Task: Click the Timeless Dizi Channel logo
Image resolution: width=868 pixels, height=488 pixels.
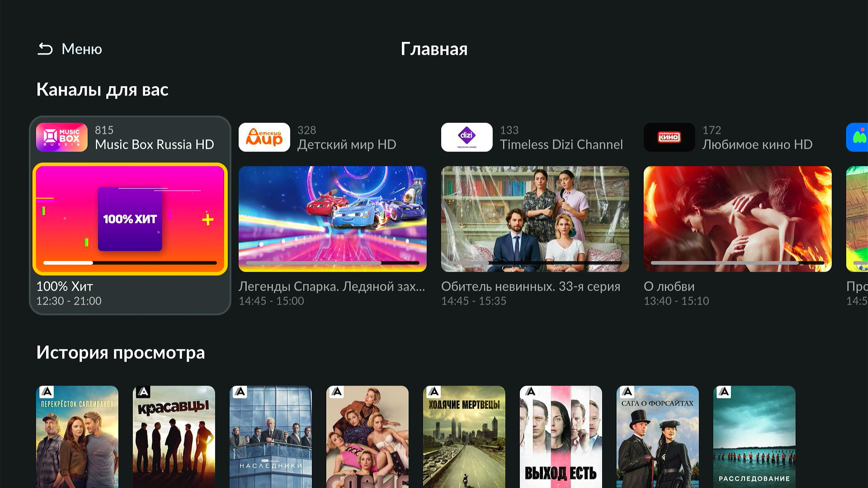Action: click(467, 137)
